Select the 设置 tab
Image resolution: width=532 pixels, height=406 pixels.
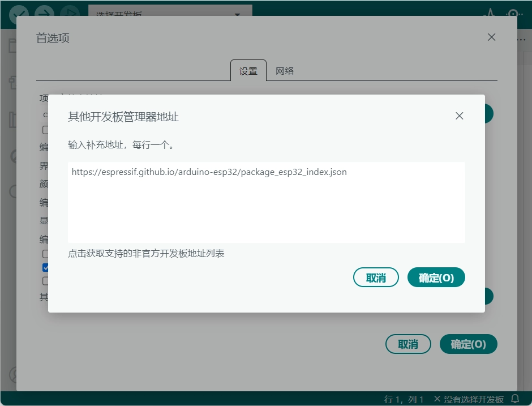point(248,71)
